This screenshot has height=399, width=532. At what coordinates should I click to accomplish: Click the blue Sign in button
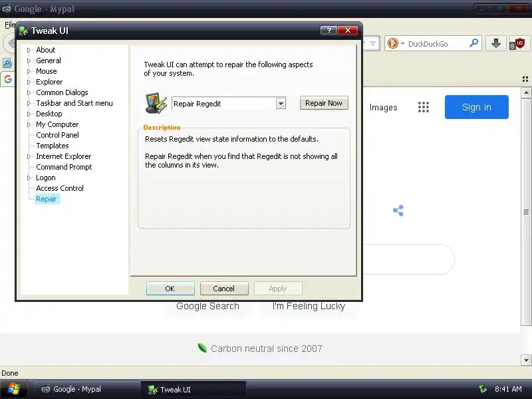pos(476,107)
